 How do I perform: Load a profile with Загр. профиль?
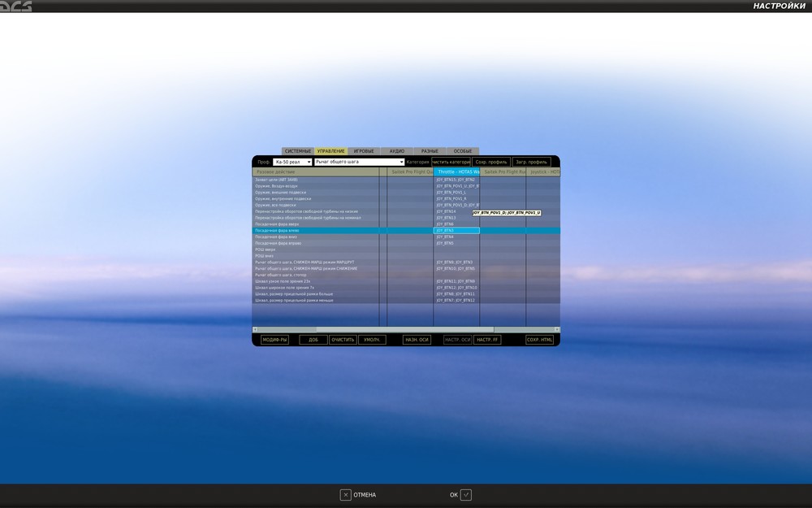click(x=532, y=161)
